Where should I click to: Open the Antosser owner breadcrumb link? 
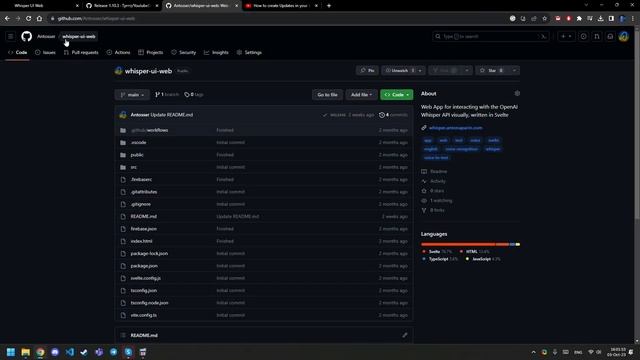click(x=46, y=36)
